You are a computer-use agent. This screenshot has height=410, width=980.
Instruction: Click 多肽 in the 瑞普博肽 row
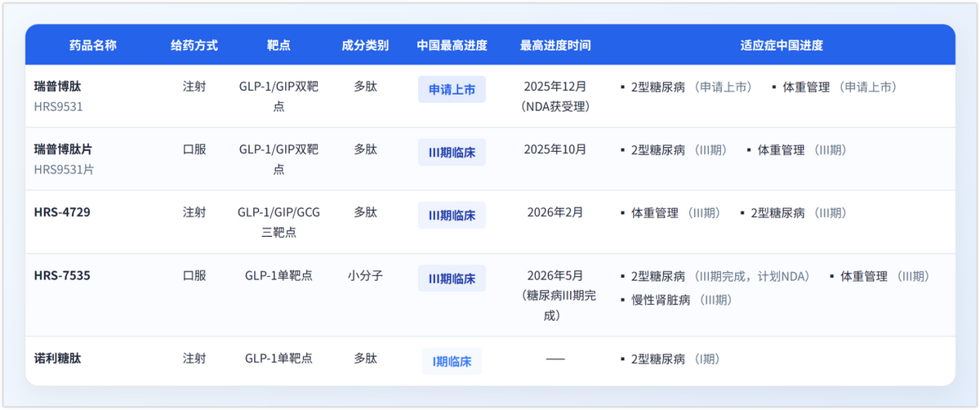tap(365, 86)
